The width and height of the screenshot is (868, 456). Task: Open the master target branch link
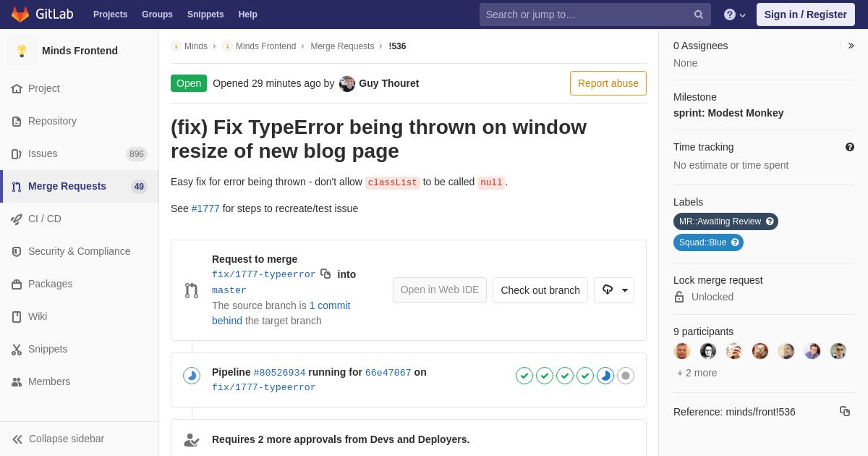click(229, 290)
